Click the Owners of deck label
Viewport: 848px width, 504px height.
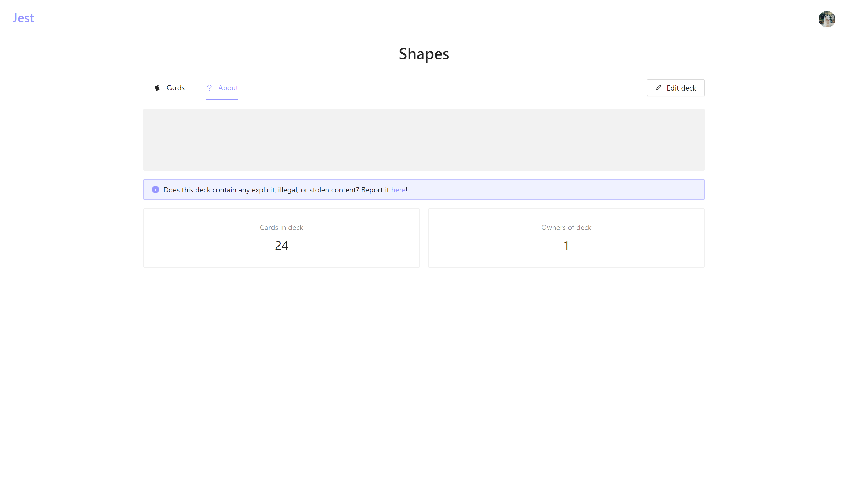coord(566,228)
